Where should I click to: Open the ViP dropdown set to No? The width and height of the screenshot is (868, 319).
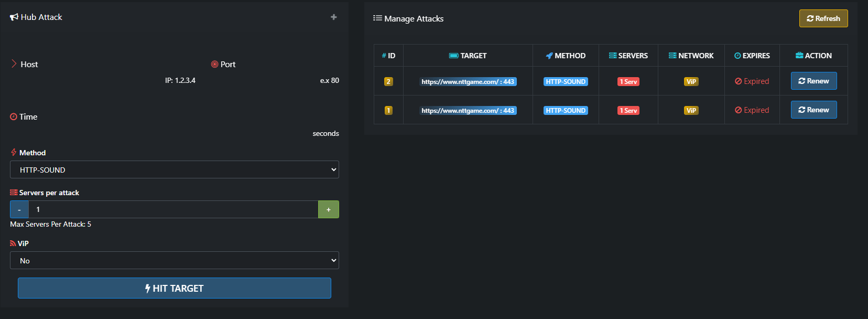[x=175, y=260]
